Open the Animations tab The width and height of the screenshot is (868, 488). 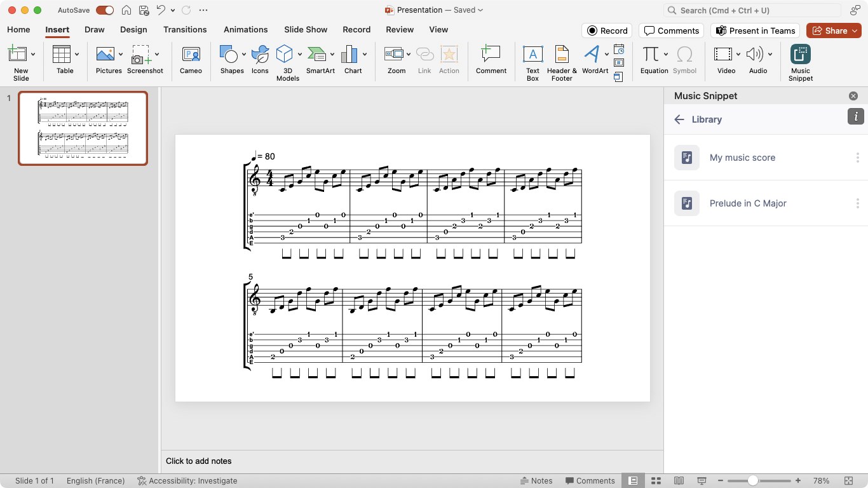pos(246,30)
